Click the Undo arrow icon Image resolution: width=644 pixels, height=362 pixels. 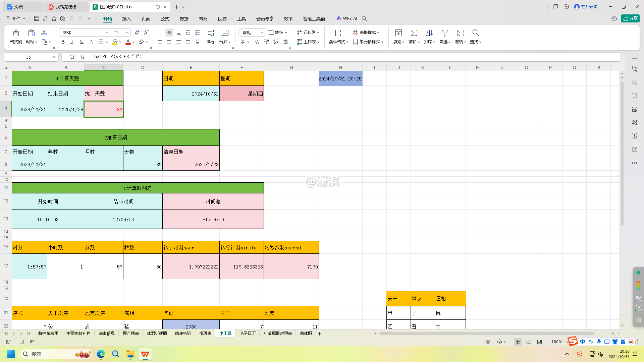[71, 18]
